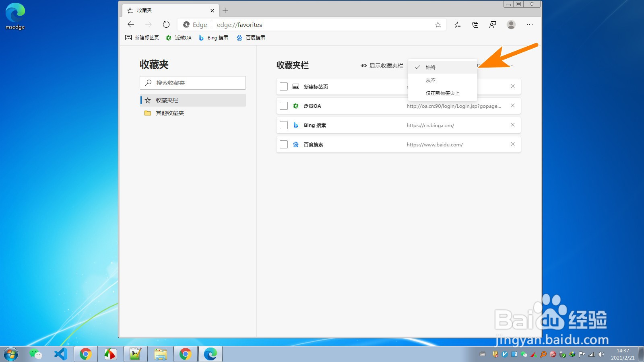
Task: Open the 泛微OA bookmark on favorites bar
Action: click(x=178, y=37)
